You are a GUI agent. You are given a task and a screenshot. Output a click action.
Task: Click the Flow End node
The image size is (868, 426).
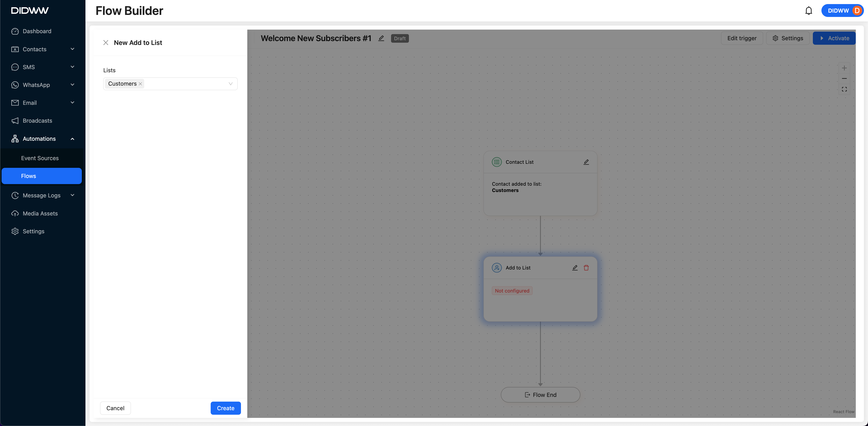540,395
